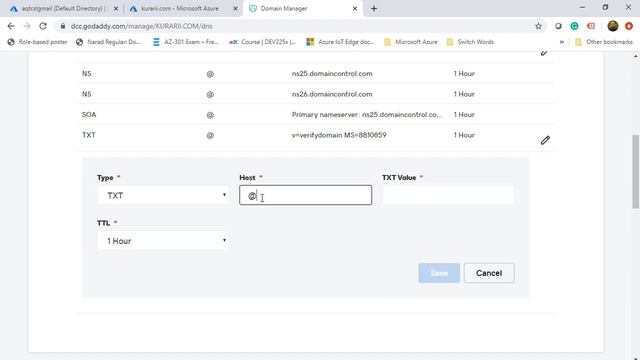Open the Chrome profile avatar
Viewport: 640px width, 360px height.
[613, 26]
